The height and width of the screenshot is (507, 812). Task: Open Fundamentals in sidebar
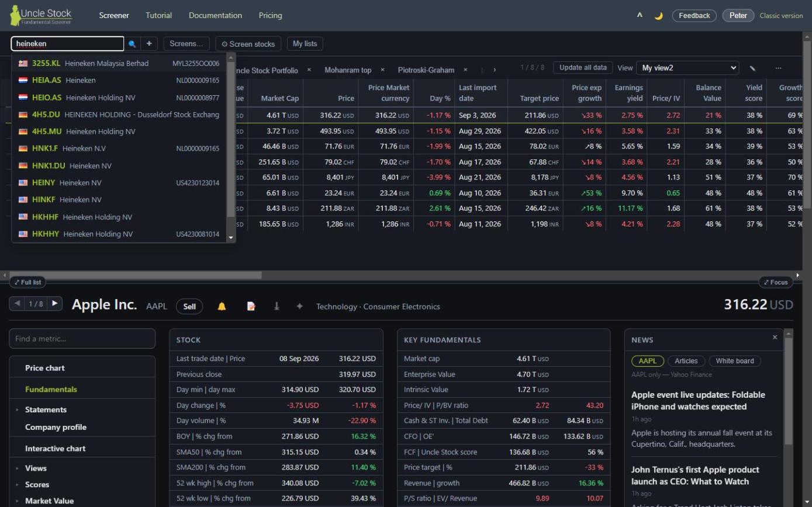(51, 390)
